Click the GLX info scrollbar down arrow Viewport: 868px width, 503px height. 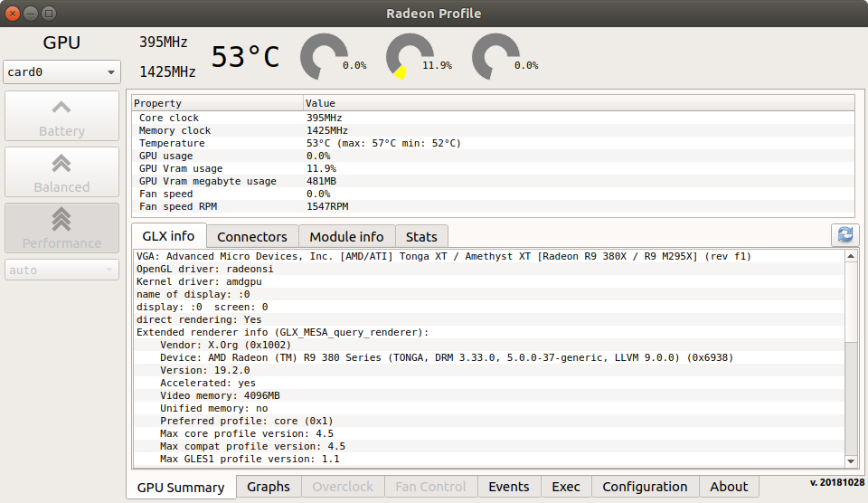point(851,460)
